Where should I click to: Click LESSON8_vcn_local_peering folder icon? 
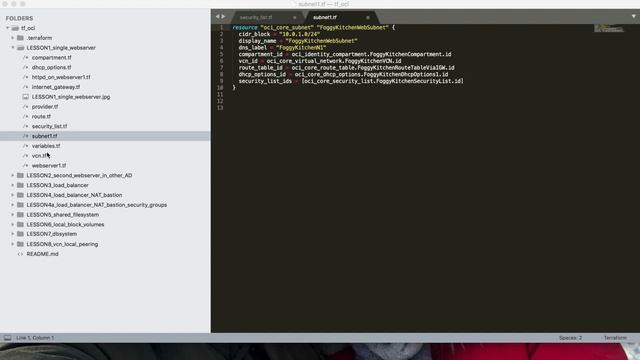(20, 244)
